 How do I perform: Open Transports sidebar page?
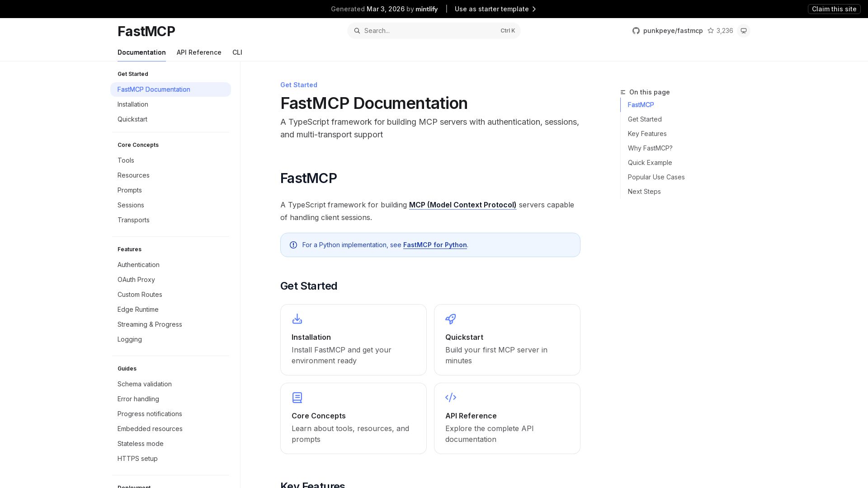click(170, 220)
